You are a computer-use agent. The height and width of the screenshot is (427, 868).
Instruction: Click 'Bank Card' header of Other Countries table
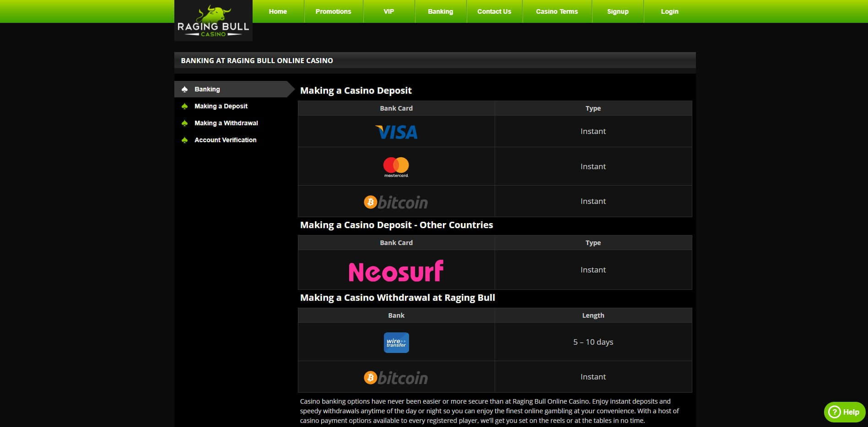pyautogui.click(x=396, y=243)
